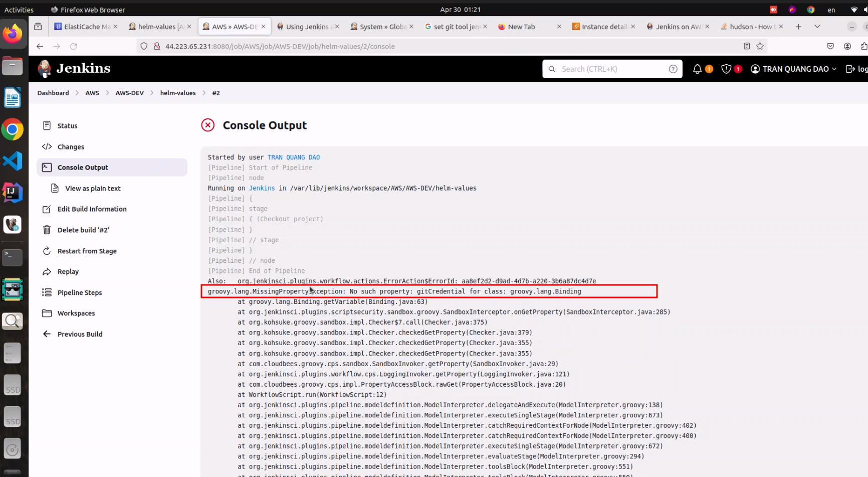This screenshot has width=868, height=477.
Task: Click the AWS-DEV breadcrumb
Action: click(129, 93)
